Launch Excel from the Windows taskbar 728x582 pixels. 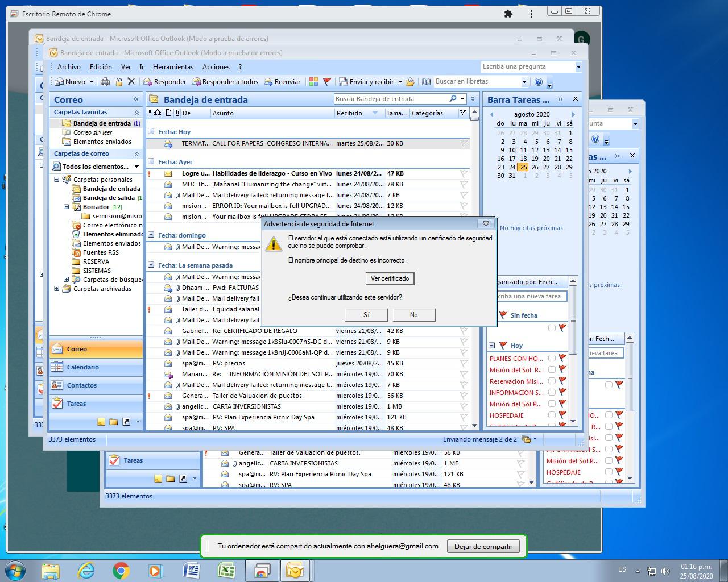[227, 570]
